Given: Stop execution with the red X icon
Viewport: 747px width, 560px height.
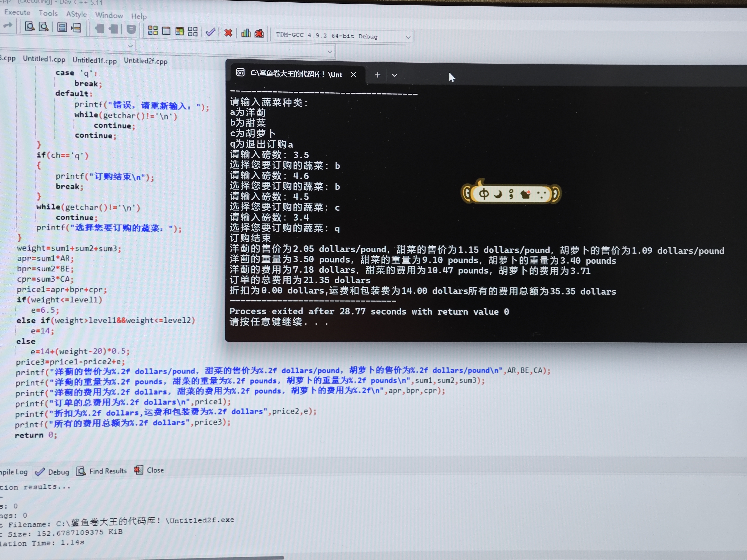Looking at the screenshot, I should pyautogui.click(x=228, y=33).
